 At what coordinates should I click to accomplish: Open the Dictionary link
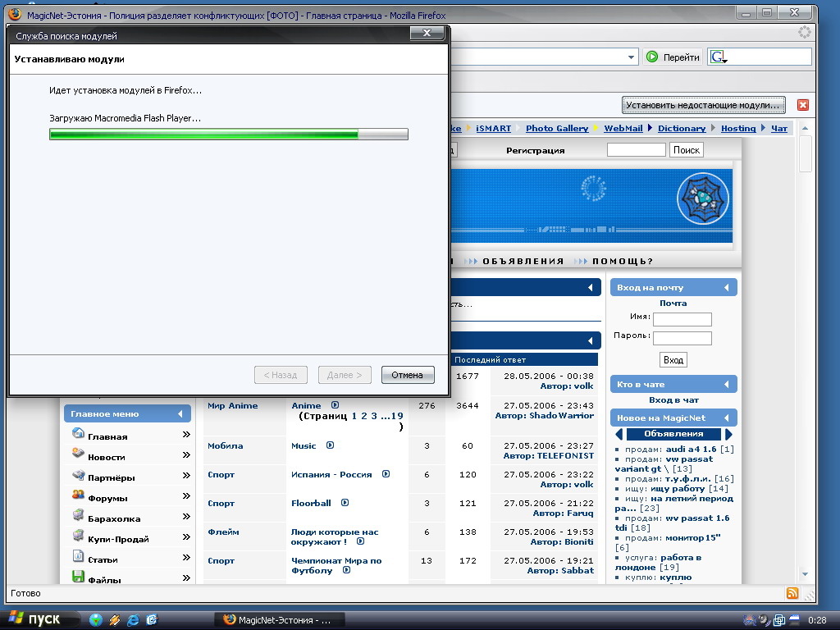tap(682, 129)
